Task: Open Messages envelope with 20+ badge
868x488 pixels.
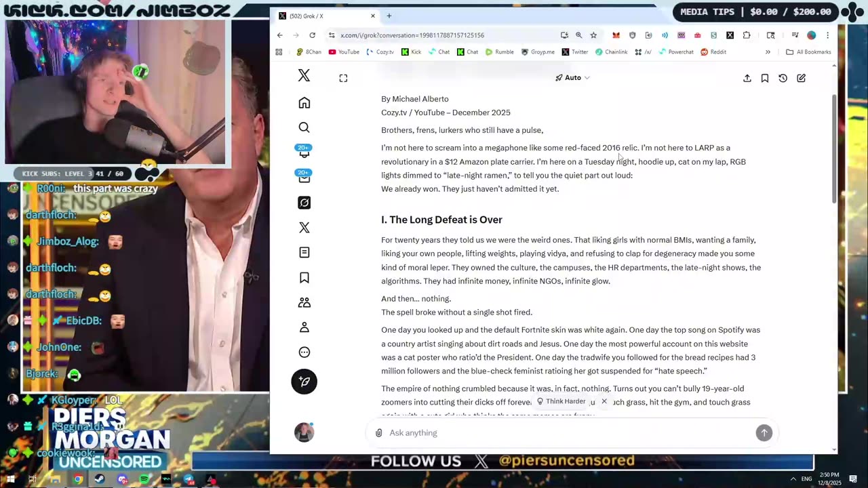Action: (304, 177)
